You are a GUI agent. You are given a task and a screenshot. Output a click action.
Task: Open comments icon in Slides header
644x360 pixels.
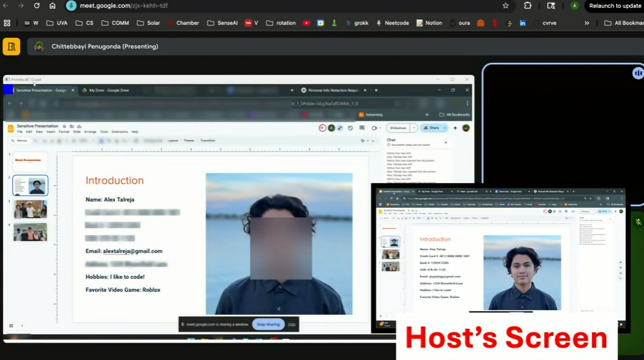[x=362, y=128]
